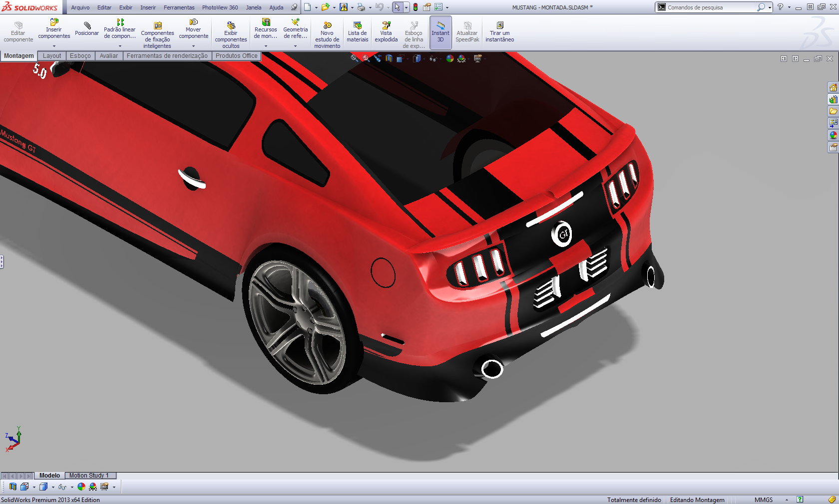Image resolution: width=839 pixels, height=504 pixels.
Task: Toggle the Select cursor tool
Action: tap(397, 7)
